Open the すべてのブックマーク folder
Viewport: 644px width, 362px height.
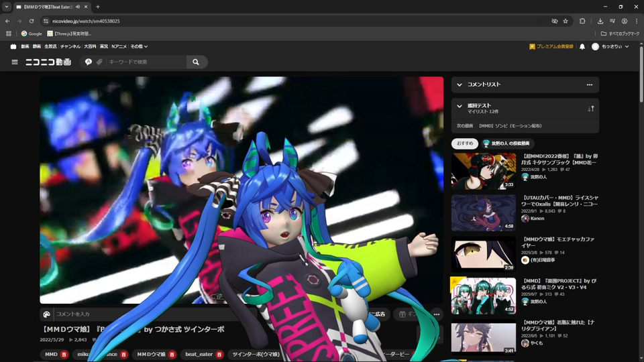[620, 34]
